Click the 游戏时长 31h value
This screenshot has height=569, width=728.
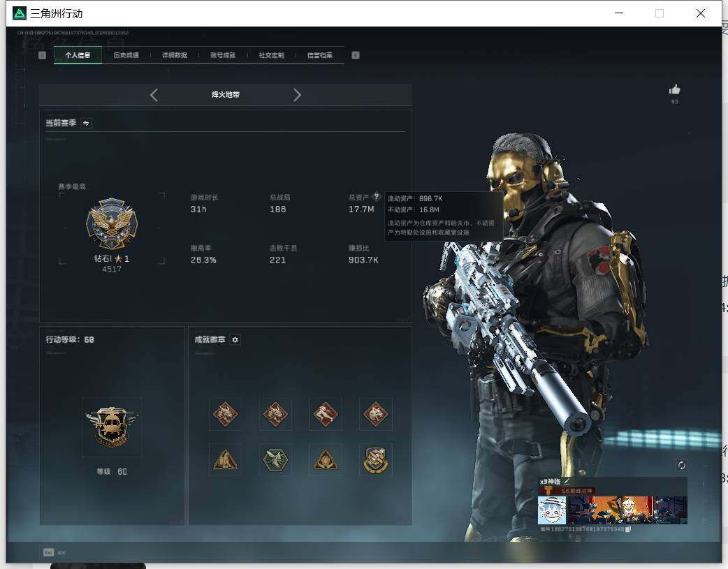coord(198,209)
